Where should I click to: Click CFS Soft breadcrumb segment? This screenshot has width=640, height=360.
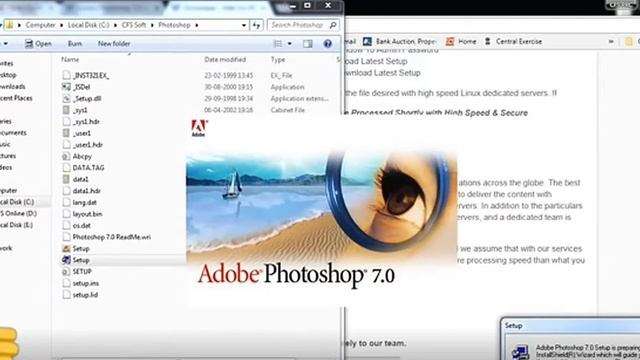(x=134, y=25)
